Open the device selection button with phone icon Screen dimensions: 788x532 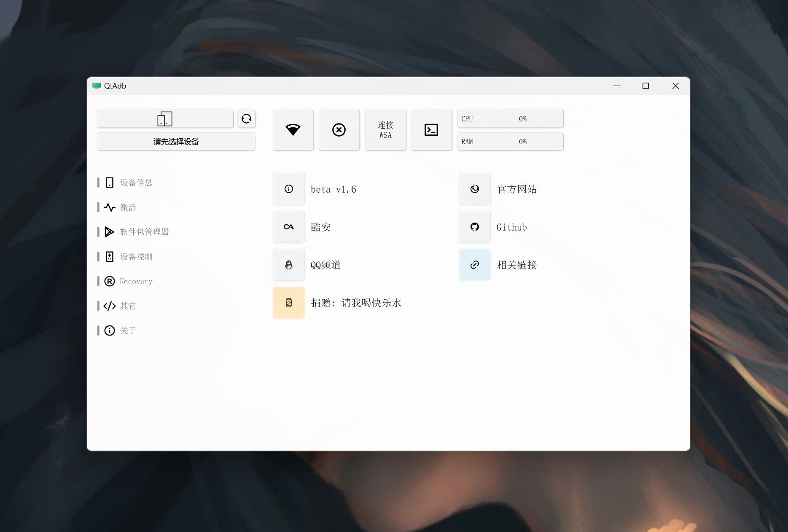pyautogui.click(x=165, y=119)
